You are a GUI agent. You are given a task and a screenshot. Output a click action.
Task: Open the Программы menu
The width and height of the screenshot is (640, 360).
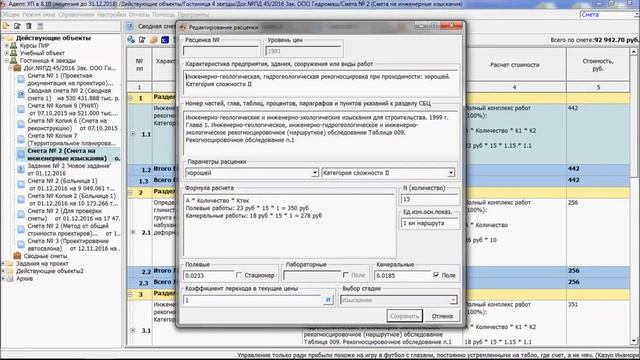193,14
